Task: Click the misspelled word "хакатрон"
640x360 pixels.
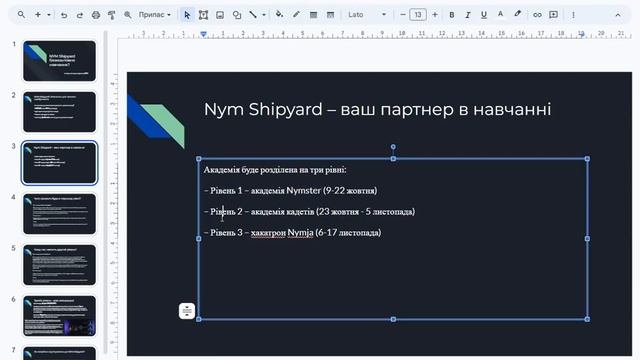Action: coord(268,233)
